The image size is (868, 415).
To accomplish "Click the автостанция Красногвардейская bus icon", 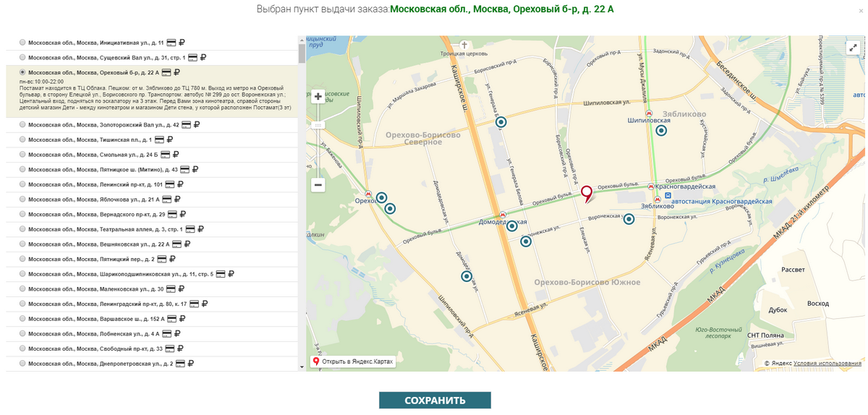I will click(x=668, y=195).
